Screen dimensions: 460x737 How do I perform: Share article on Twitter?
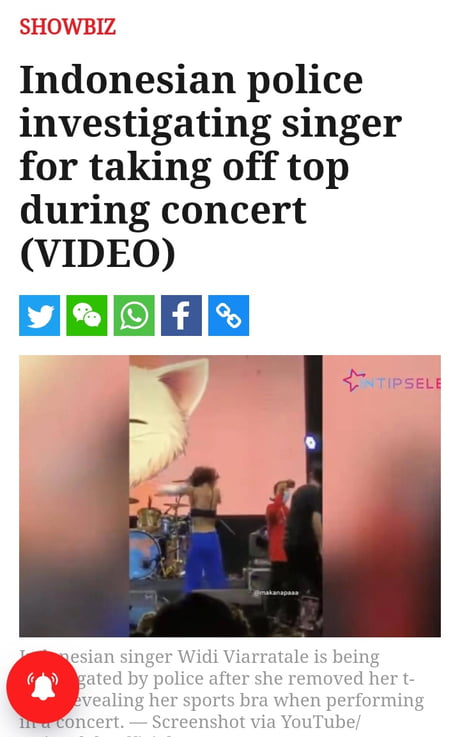click(39, 315)
